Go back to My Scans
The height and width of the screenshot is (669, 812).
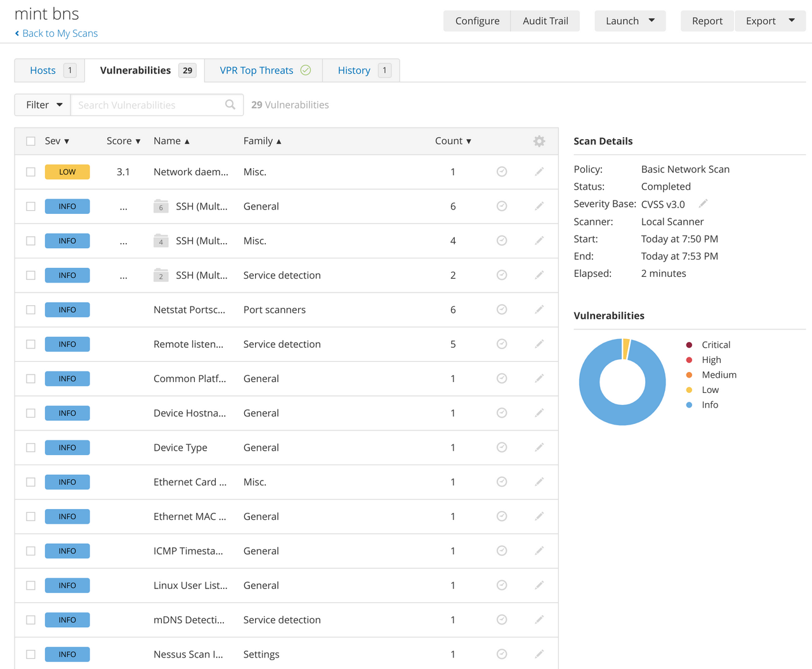tap(56, 34)
